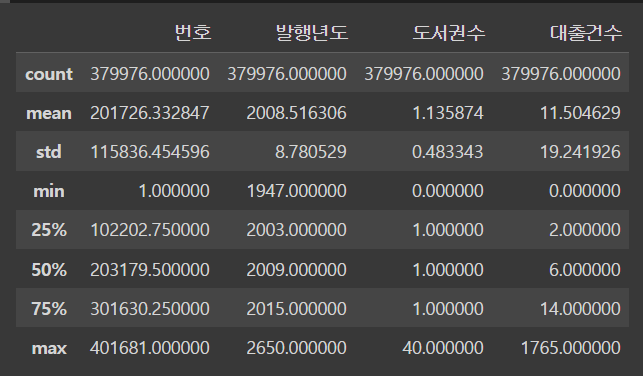The image size is (643, 376).
Task: Select std value 8.780529
Action: 311,152
